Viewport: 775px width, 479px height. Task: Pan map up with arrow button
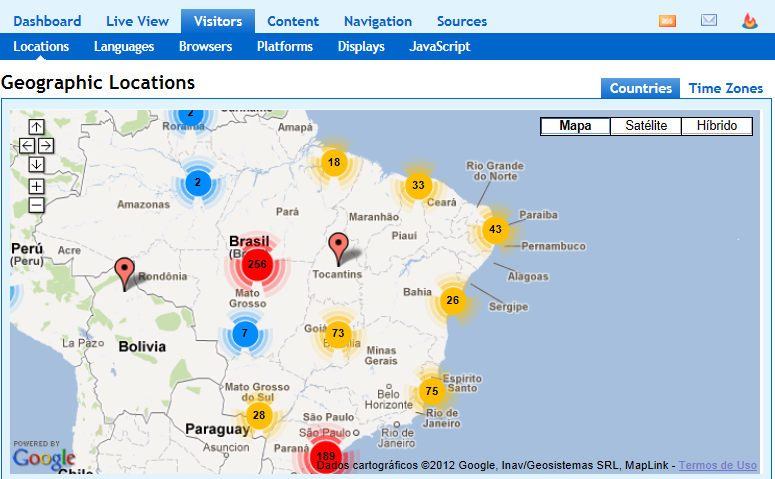tap(36, 127)
